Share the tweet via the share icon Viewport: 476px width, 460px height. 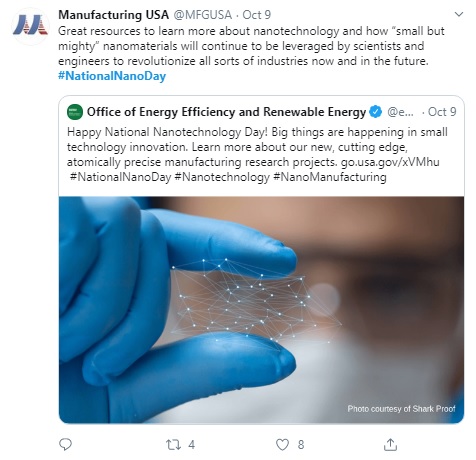pos(390,444)
